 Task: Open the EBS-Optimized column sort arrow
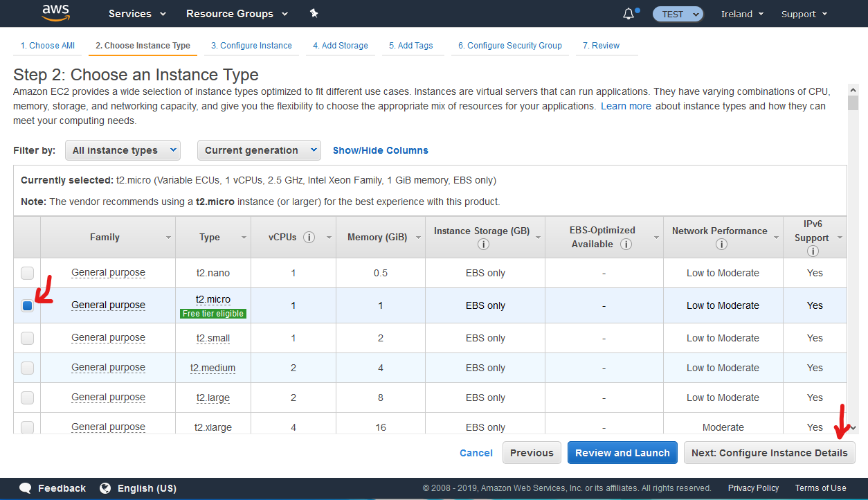click(656, 238)
